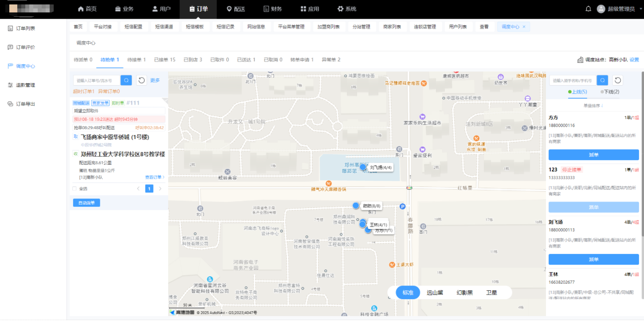This screenshot has height=321, width=644.
Task: Switch rider list to 下线(2)
Action: (610, 92)
